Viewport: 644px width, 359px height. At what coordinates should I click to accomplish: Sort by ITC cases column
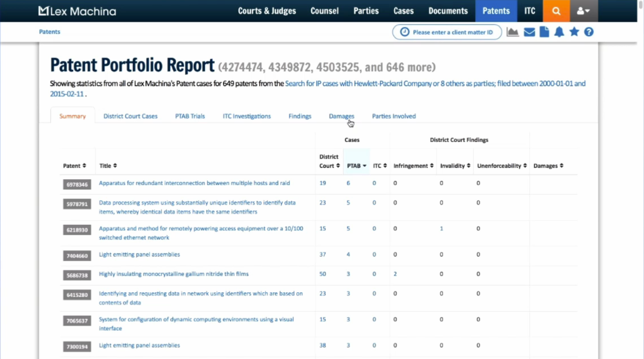coord(380,166)
